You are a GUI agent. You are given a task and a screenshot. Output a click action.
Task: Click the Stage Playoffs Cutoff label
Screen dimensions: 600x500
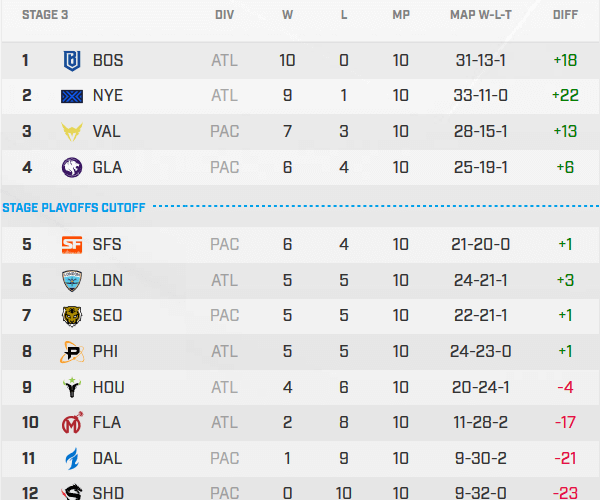click(x=74, y=208)
